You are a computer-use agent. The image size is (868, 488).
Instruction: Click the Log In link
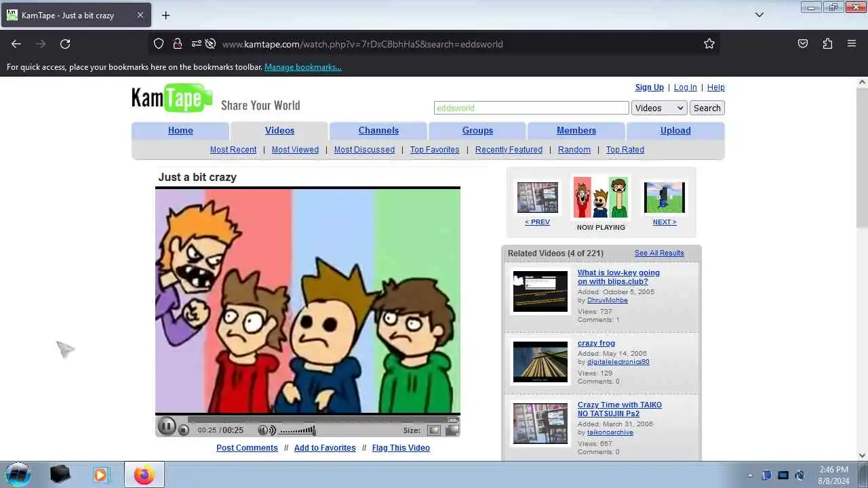point(685,87)
